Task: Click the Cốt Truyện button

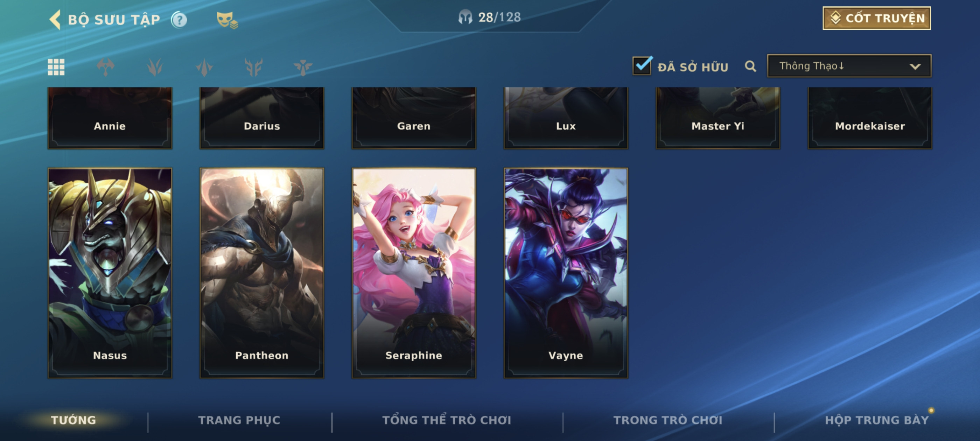Action: [x=876, y=18]
